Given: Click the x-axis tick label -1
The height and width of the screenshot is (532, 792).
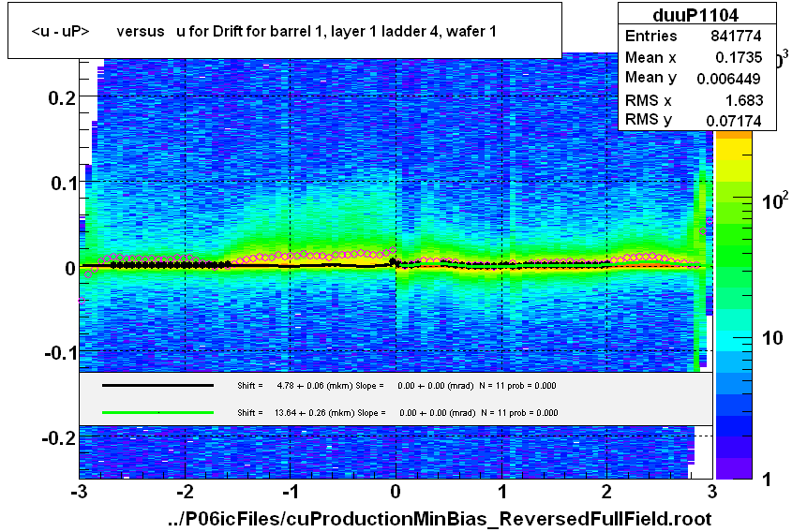Looking at the screenshot, I should (x=290, y=491).
